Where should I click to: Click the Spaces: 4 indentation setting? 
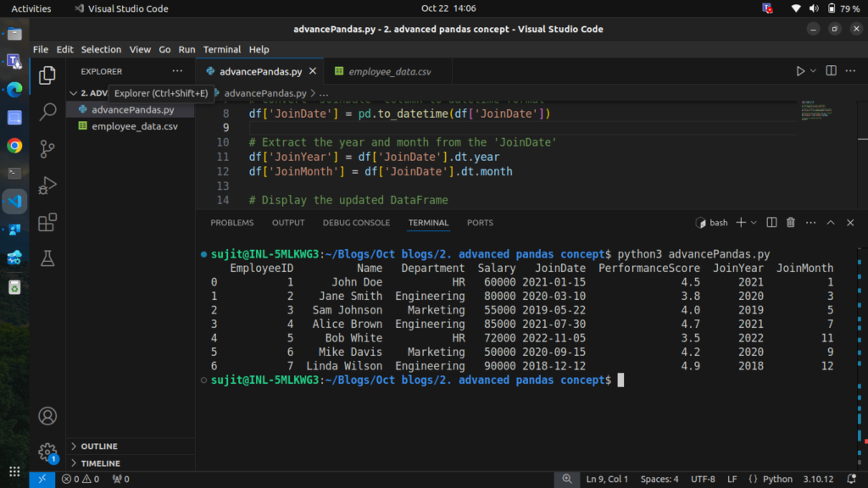(x=659, y=480)
